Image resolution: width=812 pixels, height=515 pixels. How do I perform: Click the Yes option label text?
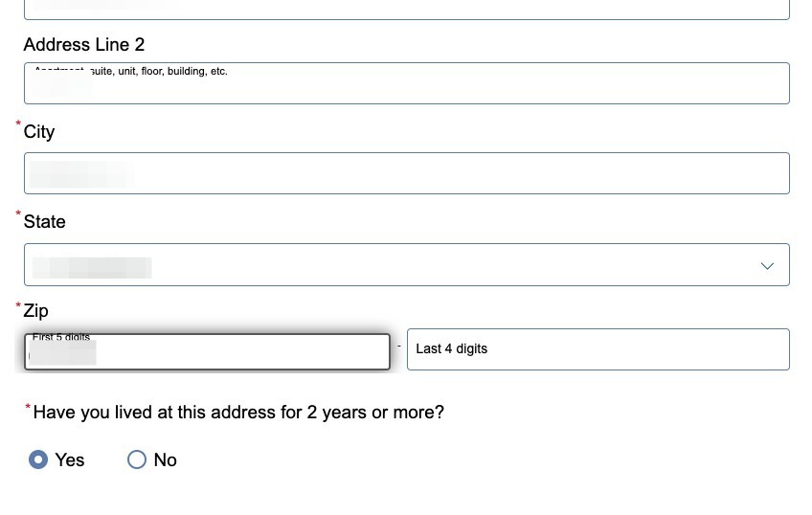point(70,460)
